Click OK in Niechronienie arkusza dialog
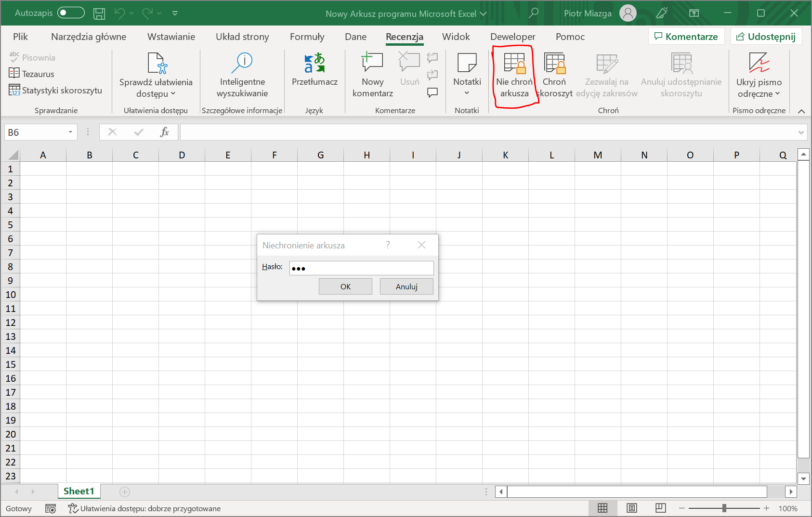This screenshot has height=517, width=812. [345, 286]
